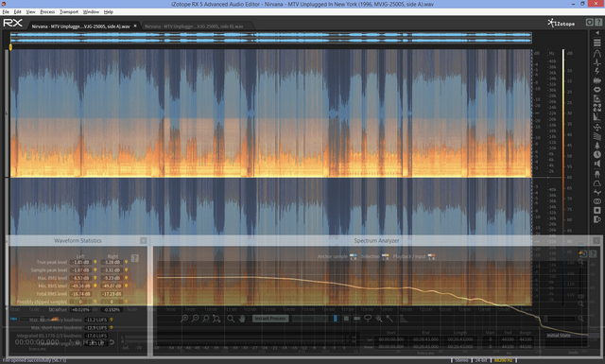Open help in Waveform Statistics panel
Viewport: 605px width, 364px height.
tap(134, 258)
